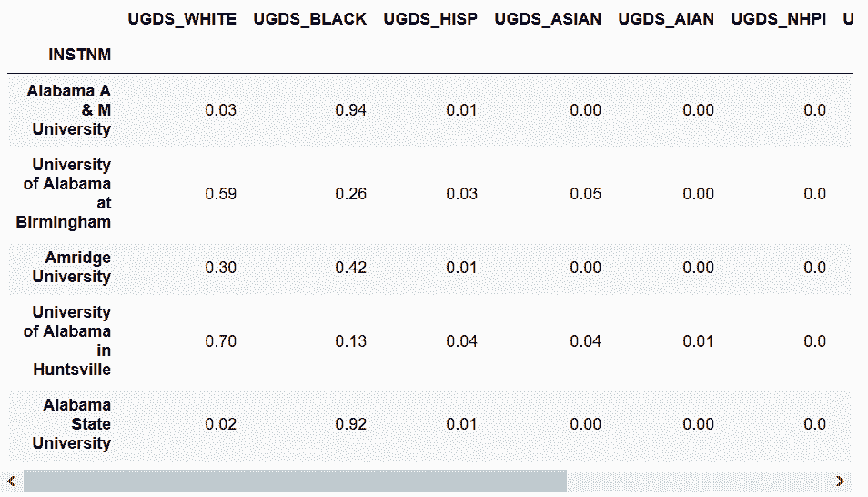Select the UGDS_BLACK column header
The width and height of the screenshot is (868, 497).
tap(310, 19)
